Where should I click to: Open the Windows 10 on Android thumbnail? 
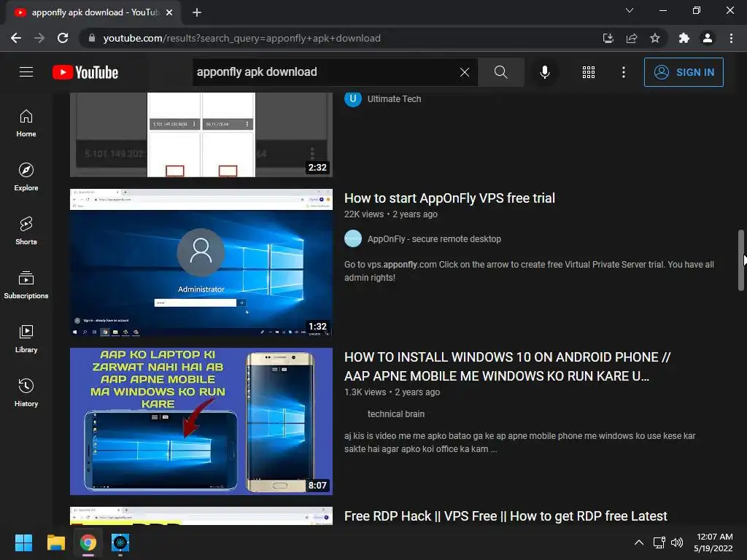coord(201,421)
